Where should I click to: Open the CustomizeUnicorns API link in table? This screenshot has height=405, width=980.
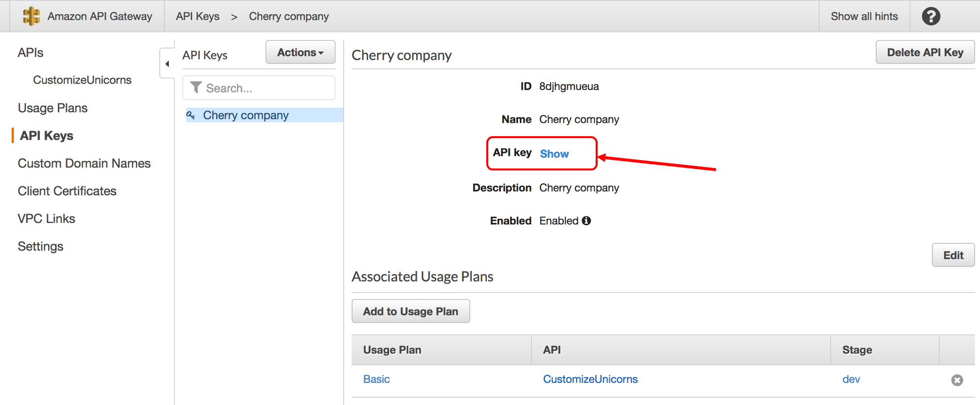click(590, 379)
